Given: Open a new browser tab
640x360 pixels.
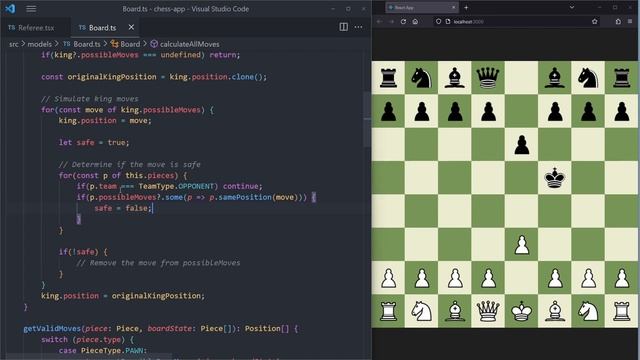Looking at the screenshot, I should [466, 7].
